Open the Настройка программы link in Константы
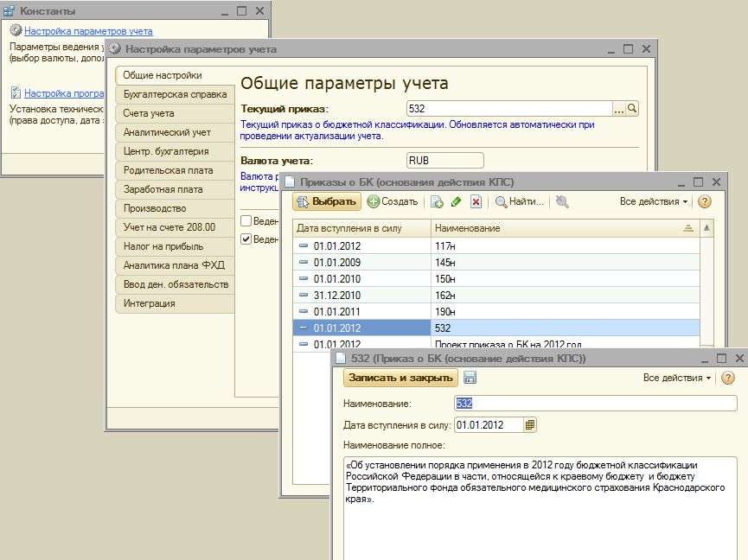The image size is (748, 560). [x=64, y=93]
